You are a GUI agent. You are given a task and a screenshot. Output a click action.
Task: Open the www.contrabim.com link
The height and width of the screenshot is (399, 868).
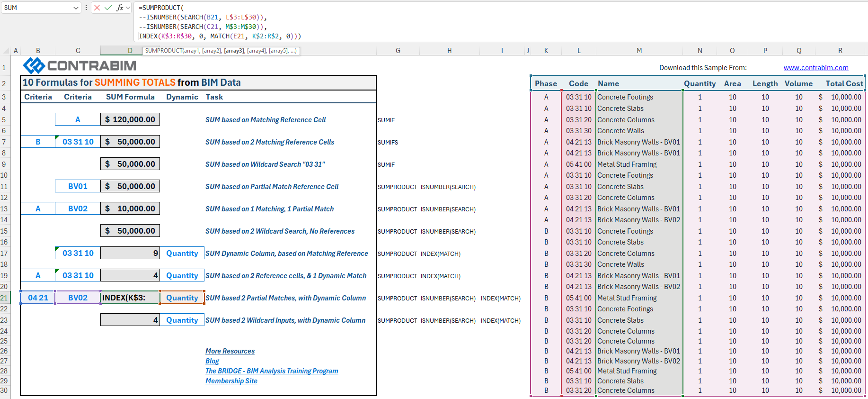coord(815,68)
